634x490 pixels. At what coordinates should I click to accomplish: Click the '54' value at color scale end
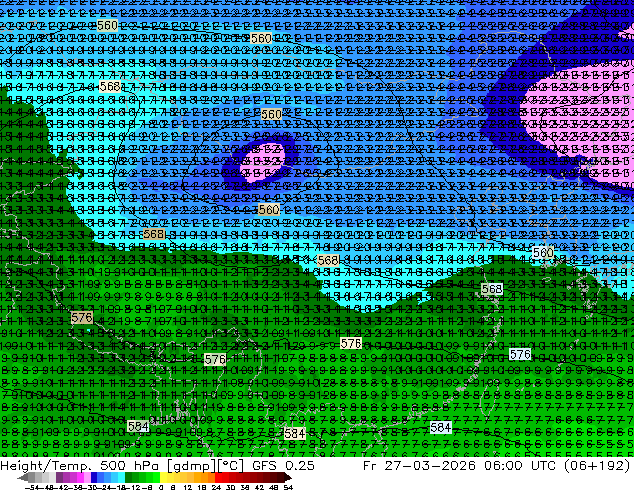tap(288, 487)
